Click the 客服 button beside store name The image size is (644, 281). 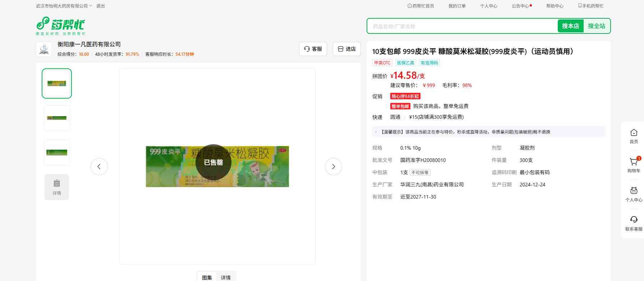click(x=313, y=49)
